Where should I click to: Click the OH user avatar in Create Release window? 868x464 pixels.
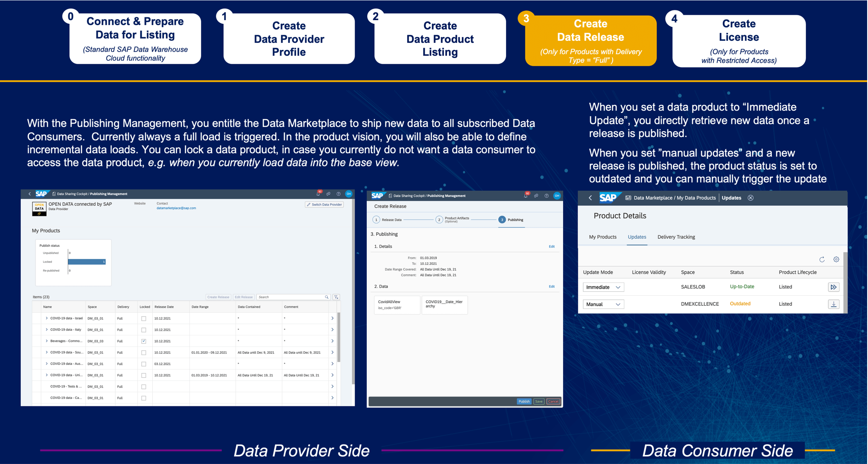[557, 196]
